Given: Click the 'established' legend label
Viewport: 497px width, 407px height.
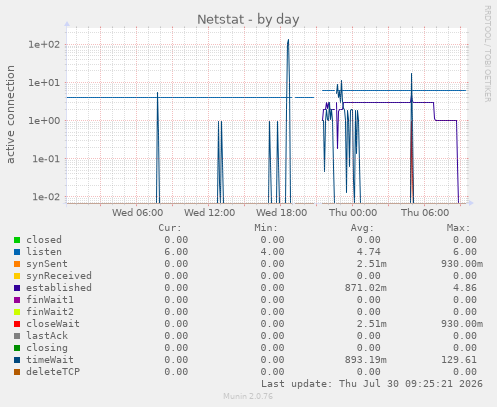Looking at the screenshot, I should tap(59, 288).
